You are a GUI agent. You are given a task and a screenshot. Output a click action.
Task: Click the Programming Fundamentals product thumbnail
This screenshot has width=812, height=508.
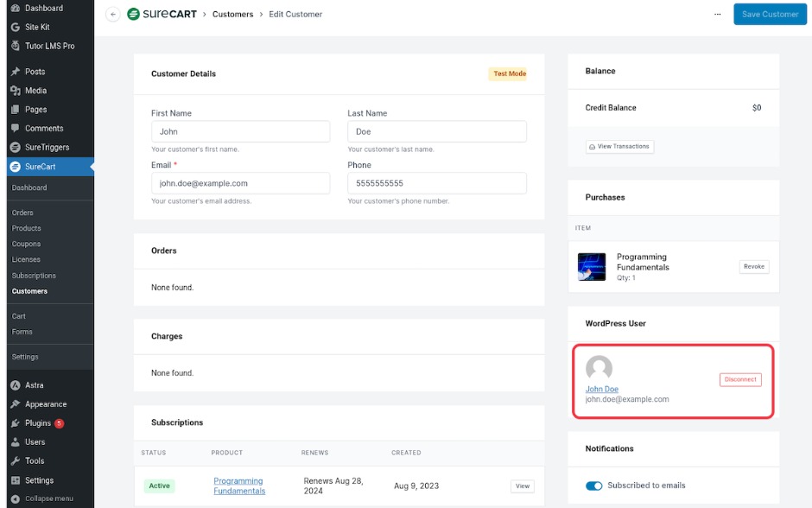(592, 267)
